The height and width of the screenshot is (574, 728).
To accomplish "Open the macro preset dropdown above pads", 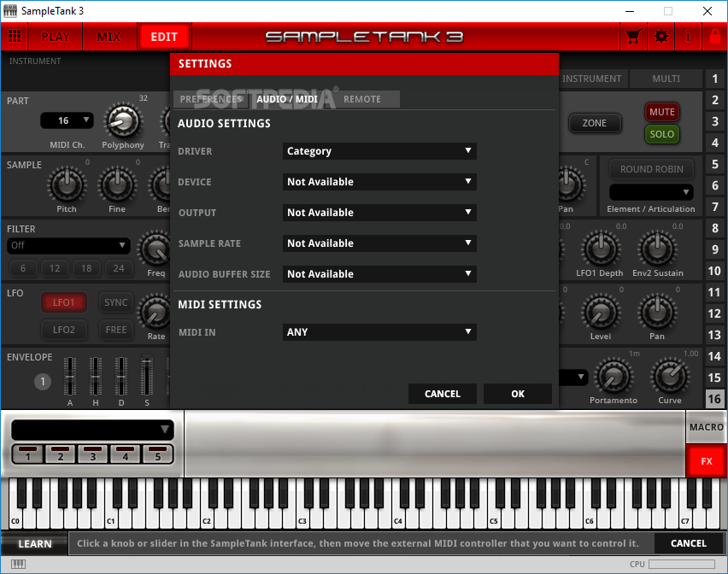I will pos(92,430).
